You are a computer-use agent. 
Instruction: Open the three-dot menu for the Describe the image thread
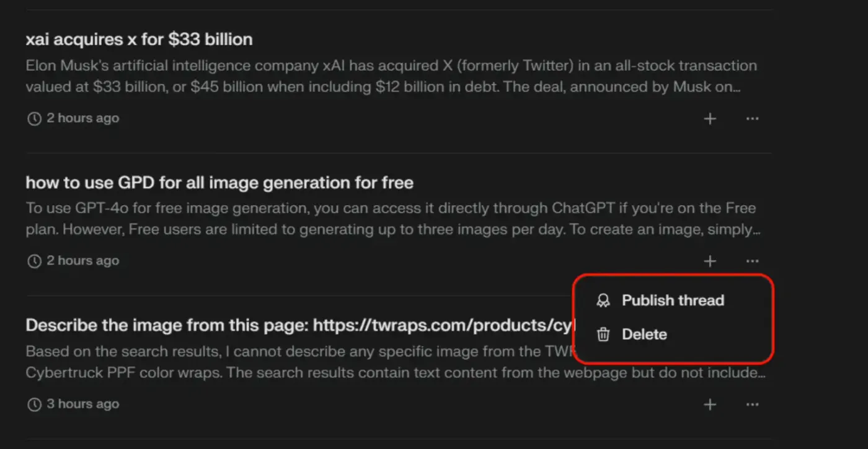pyautogui.click(x=752, y=404)
